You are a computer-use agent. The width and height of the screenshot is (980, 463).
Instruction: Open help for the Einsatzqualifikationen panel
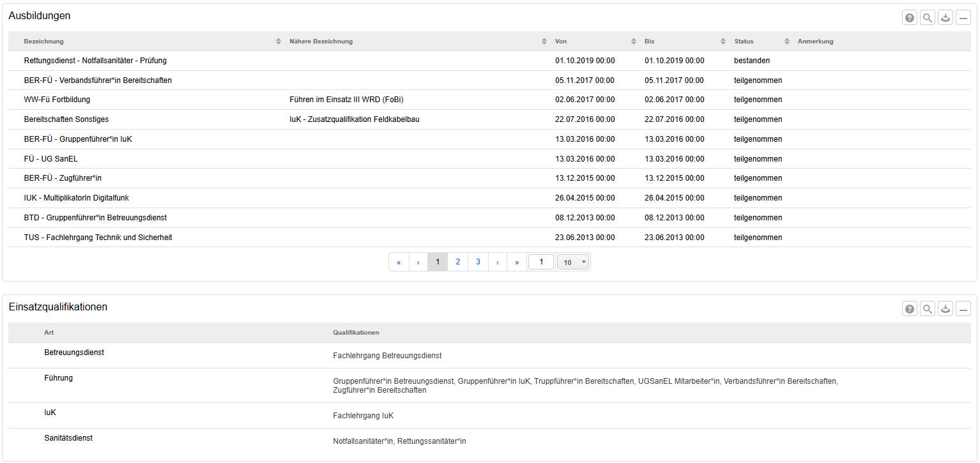click(909, 309)
